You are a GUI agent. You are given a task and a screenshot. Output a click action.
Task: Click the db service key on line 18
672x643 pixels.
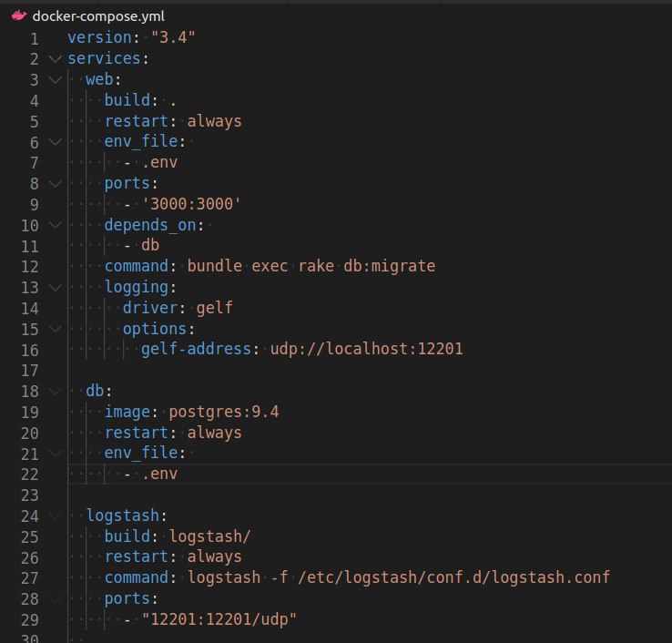(x=95, y=391)
